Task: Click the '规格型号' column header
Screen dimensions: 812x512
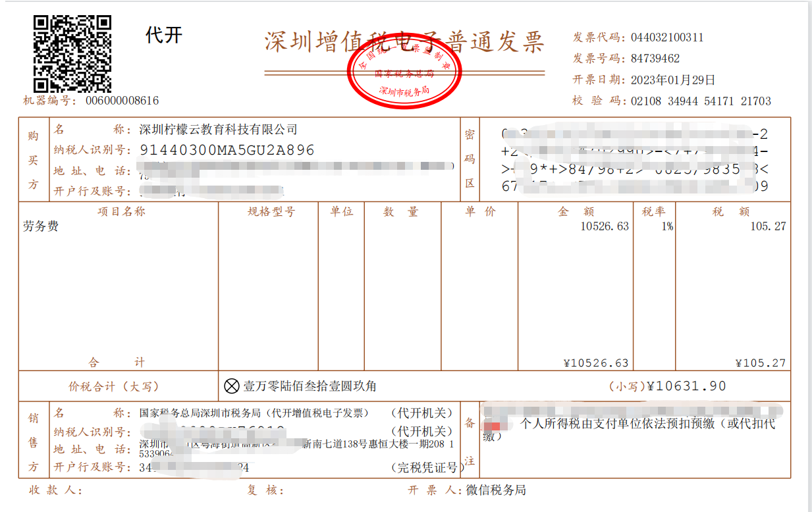Action: tap(271, 211)
